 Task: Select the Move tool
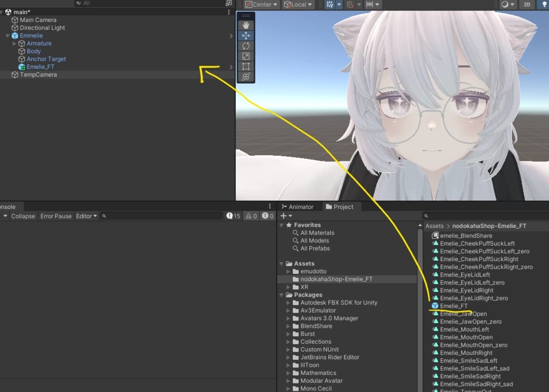click(246, 35)
